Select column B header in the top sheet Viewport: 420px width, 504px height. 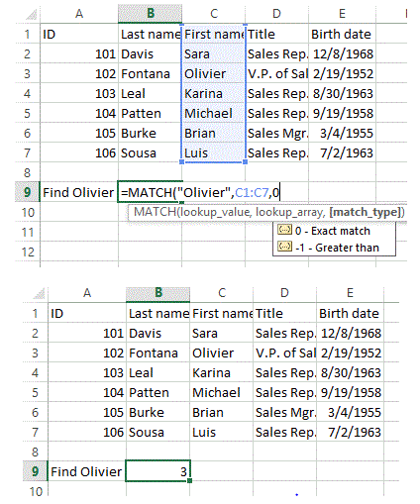click(151, 14)
